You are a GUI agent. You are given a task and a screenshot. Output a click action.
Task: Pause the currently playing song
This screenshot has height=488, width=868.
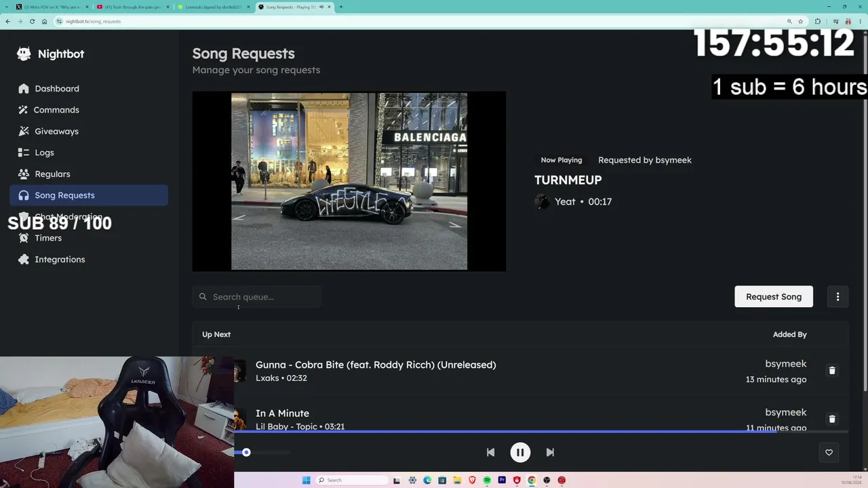click(520, 452)
